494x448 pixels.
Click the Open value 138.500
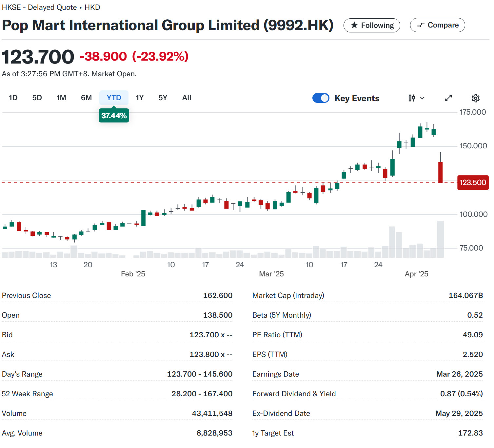click(218, 315)
